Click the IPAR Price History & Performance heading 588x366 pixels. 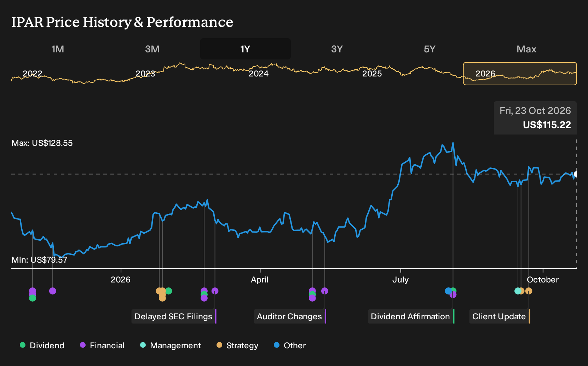click(x=122, y=22)
